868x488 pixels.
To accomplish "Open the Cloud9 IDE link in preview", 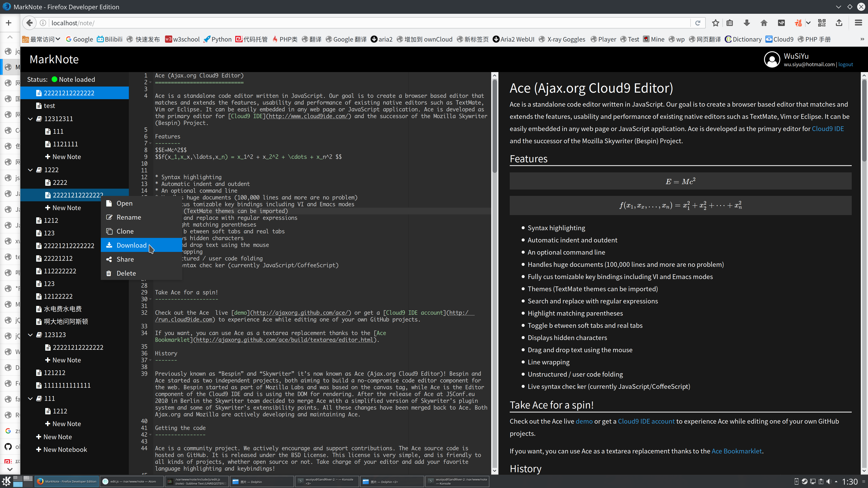I will (x=828, y=129).
